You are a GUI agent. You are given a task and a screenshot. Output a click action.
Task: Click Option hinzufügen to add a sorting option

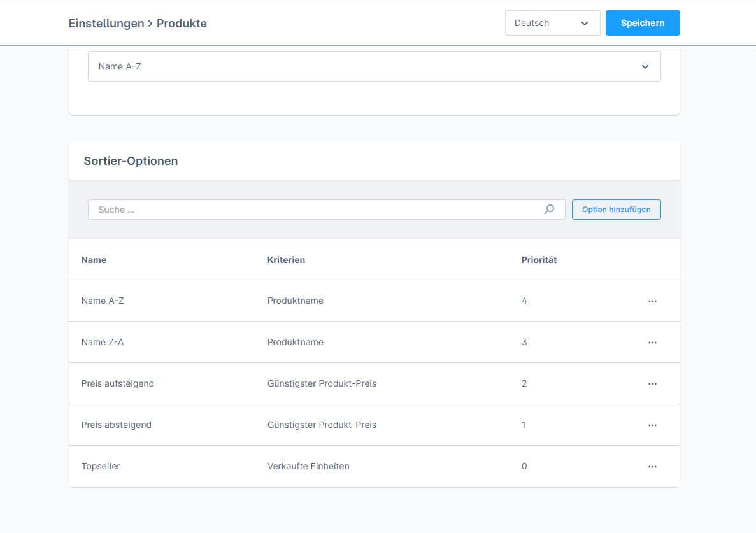(616, 210)
